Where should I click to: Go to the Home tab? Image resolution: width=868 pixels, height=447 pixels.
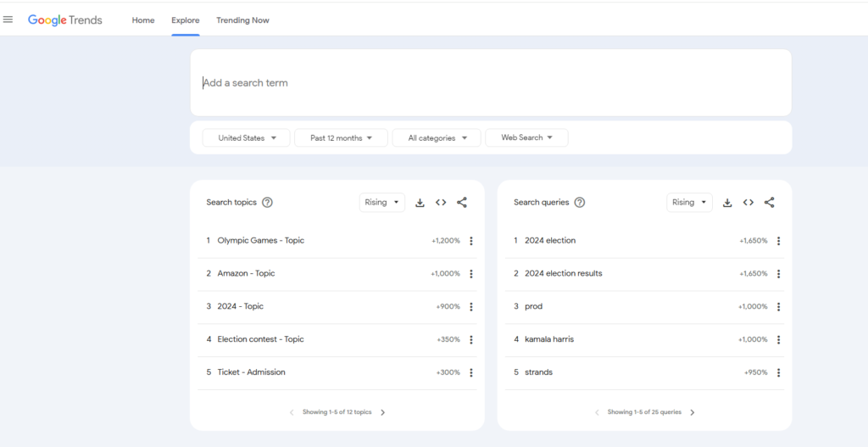tap(143, 20)
